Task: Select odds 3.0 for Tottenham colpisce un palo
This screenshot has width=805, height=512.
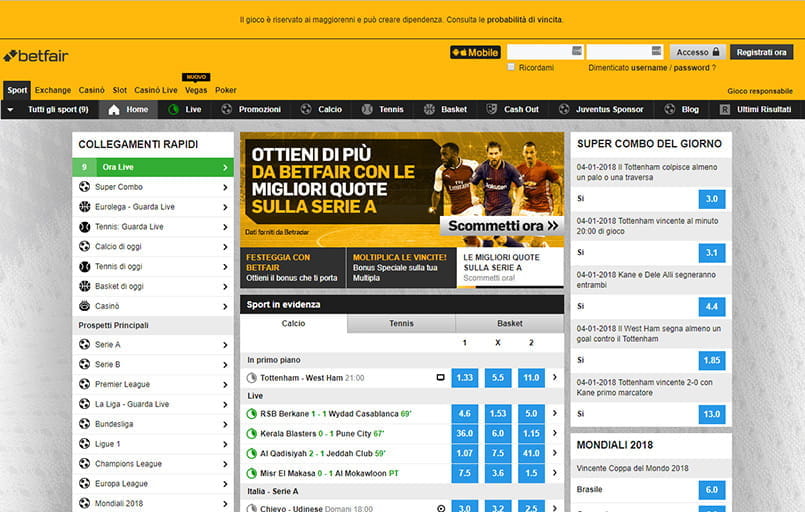Action: (712, 199)
